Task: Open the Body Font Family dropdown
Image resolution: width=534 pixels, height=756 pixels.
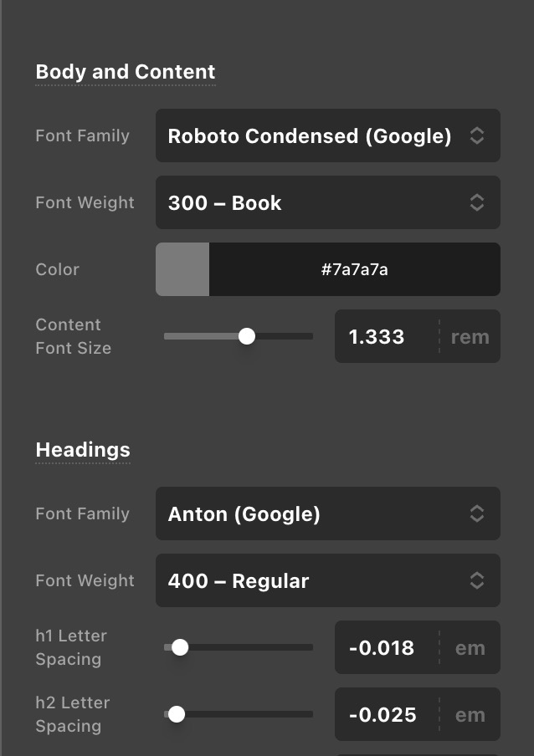Action: pyautogui.click(x=310, y=135)
